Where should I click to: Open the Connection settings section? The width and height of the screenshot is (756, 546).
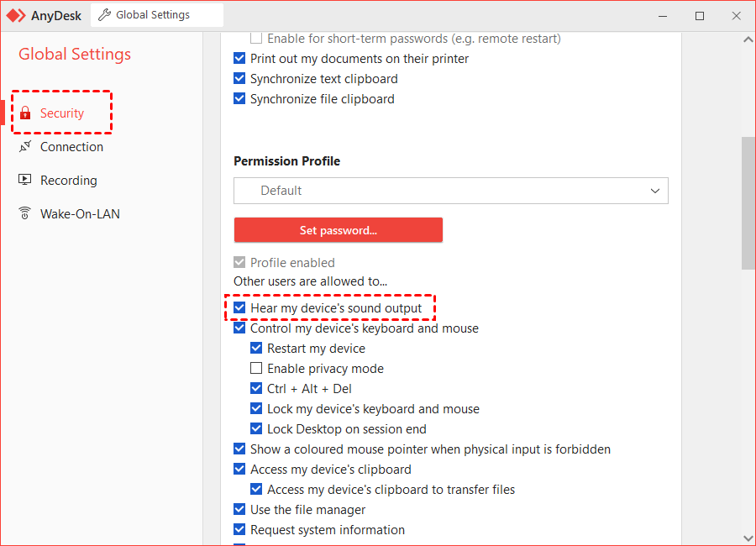(x=71, y=147)
